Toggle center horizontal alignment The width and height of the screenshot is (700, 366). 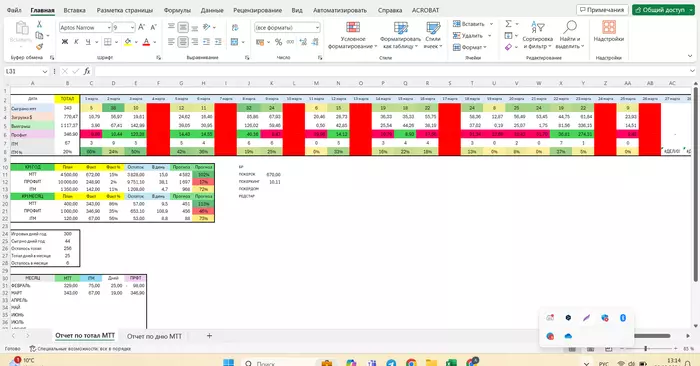[x=183, y=42]
